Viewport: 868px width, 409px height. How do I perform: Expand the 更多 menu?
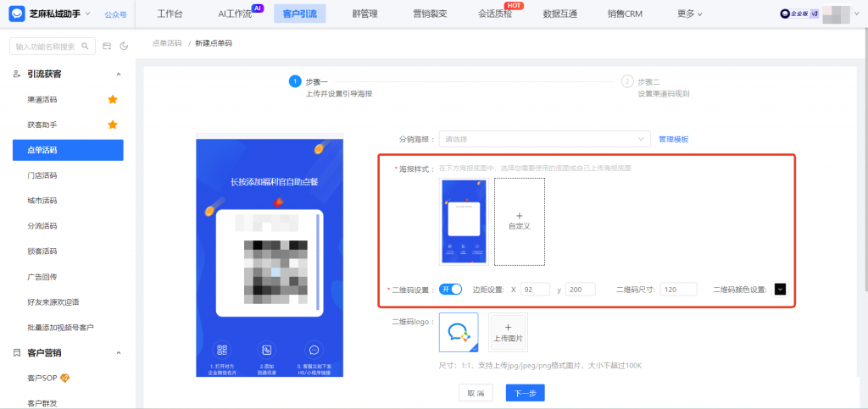[x=690, y=14]
